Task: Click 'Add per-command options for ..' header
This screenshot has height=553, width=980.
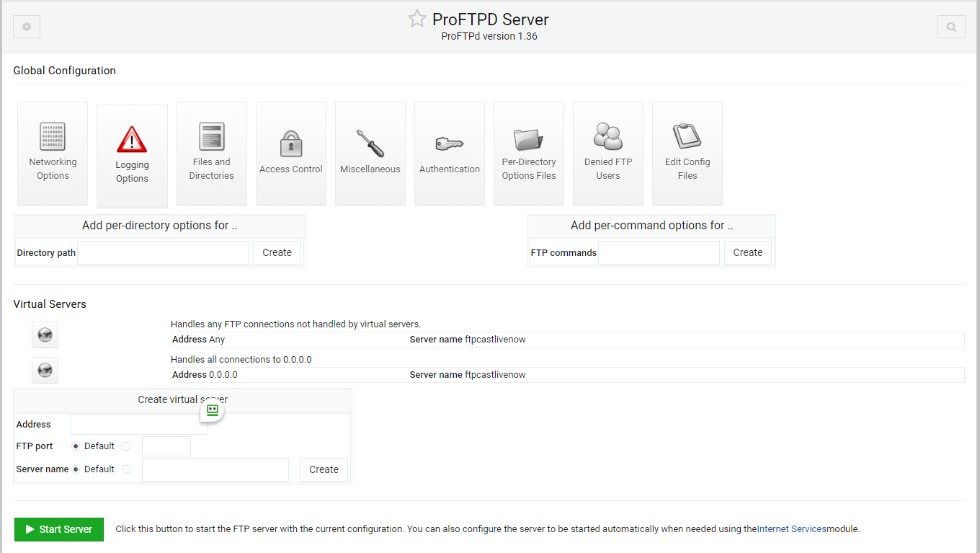Action: [651, 226]
